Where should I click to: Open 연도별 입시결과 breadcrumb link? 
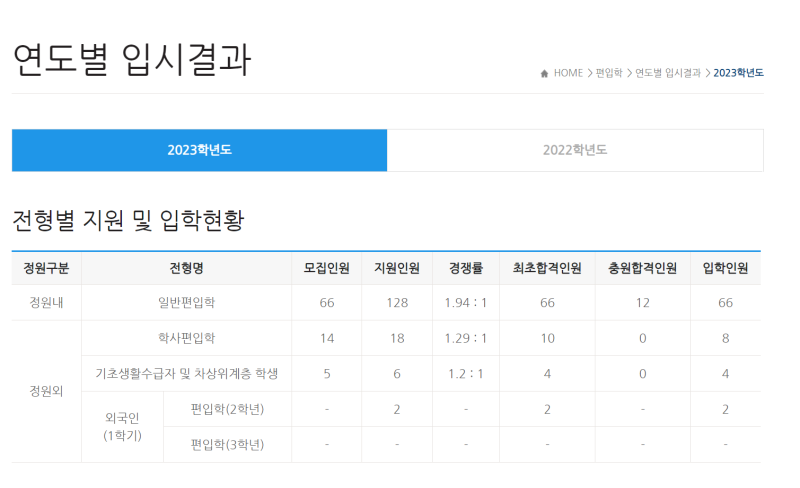point(667,73)
